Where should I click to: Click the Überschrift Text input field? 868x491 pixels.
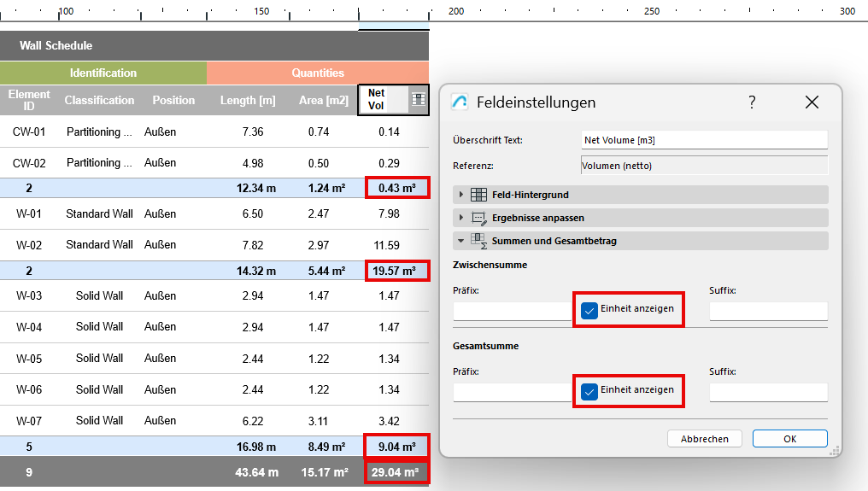704,140
